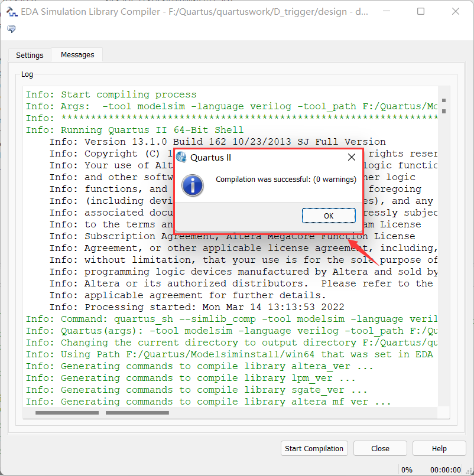Click 'Changing the current directory' log line
Image resolution: width=474 pixels, height=476 pixels.
(x=232, y=343)
